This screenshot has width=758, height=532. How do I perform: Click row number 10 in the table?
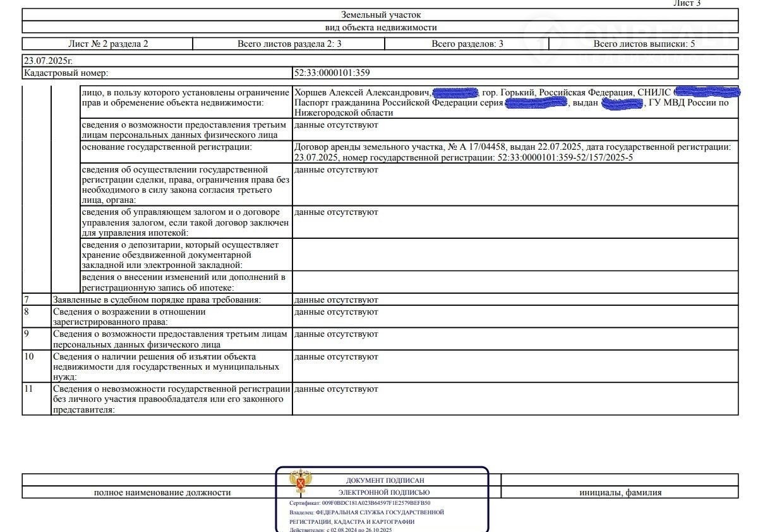(29, 357)
